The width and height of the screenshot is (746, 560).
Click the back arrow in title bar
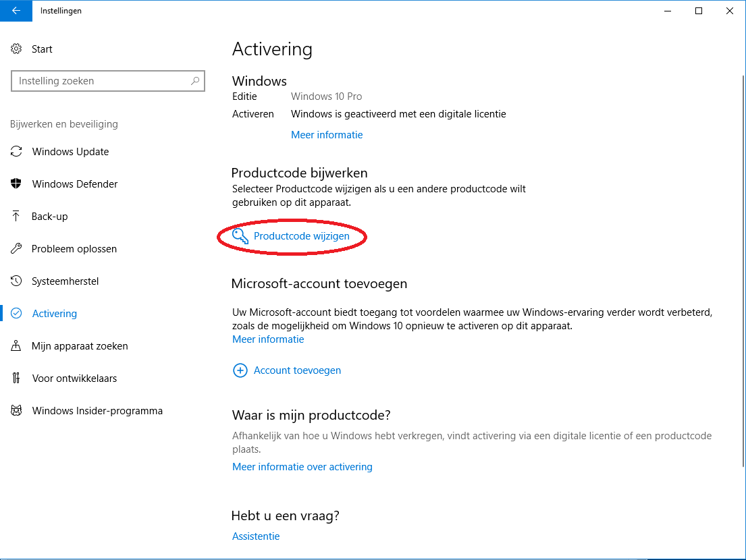tap(16, 11)
